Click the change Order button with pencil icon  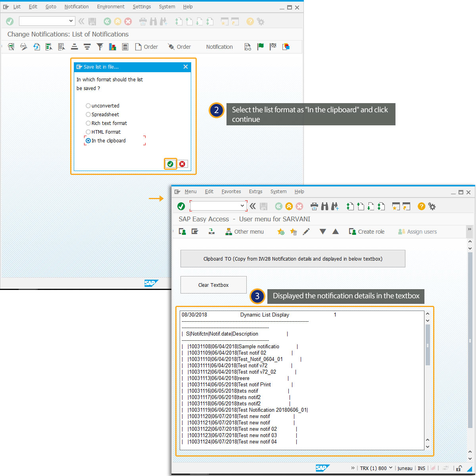point(179,47)
